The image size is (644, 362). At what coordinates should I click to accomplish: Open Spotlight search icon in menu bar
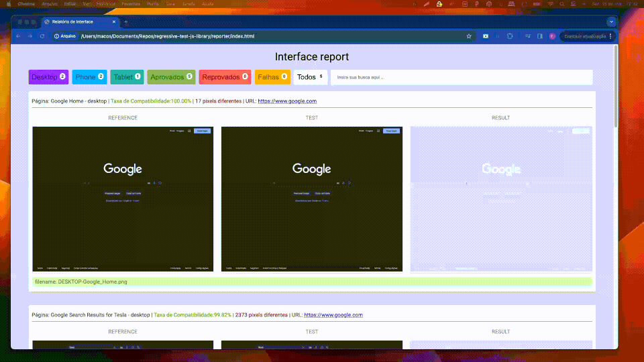coord(561,4)
